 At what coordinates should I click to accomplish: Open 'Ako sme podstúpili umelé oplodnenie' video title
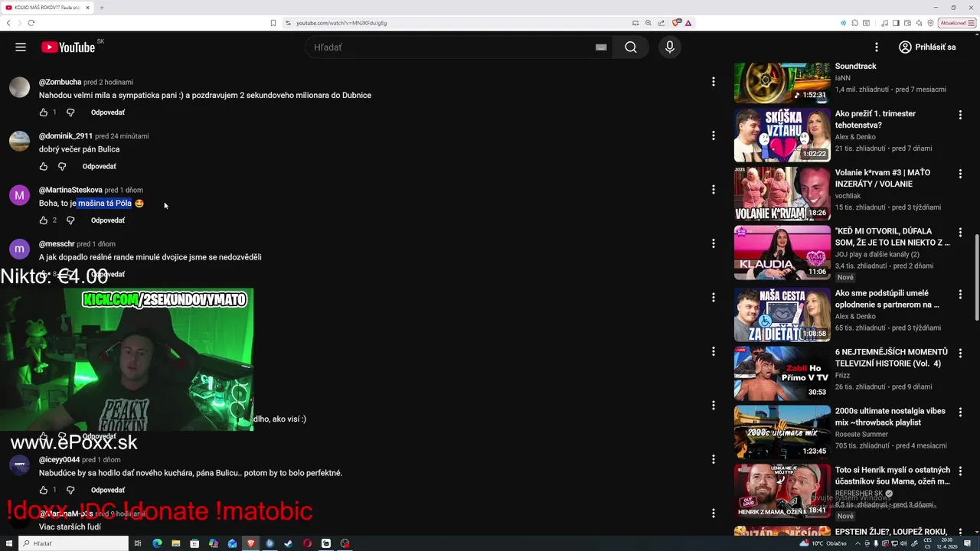[887, 298]
